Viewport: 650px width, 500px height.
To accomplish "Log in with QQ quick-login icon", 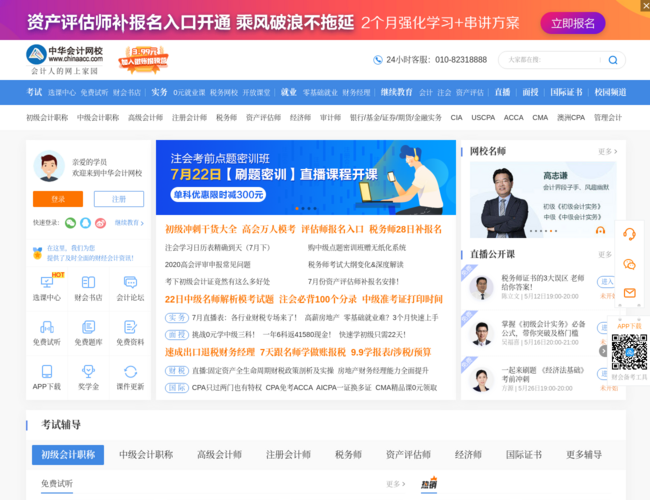I will pos(85,223).
